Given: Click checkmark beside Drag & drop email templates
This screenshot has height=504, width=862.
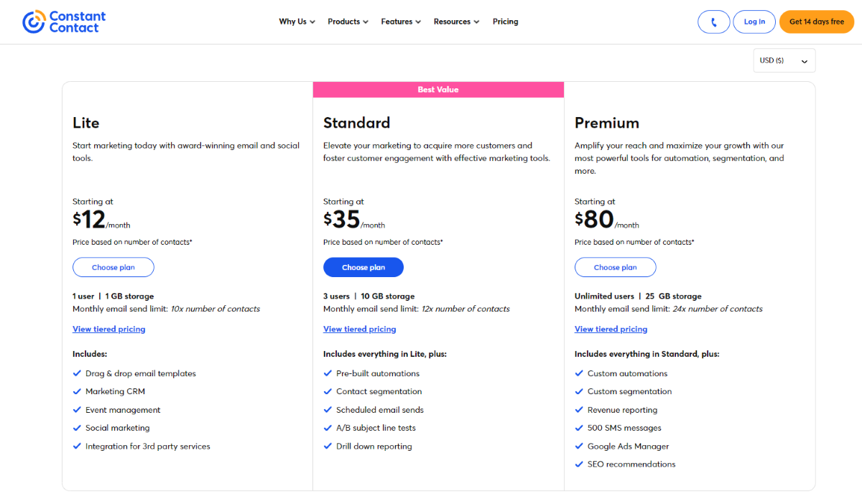Looking at the screenshot, I should pyautogui.click(x=77, y=373).
